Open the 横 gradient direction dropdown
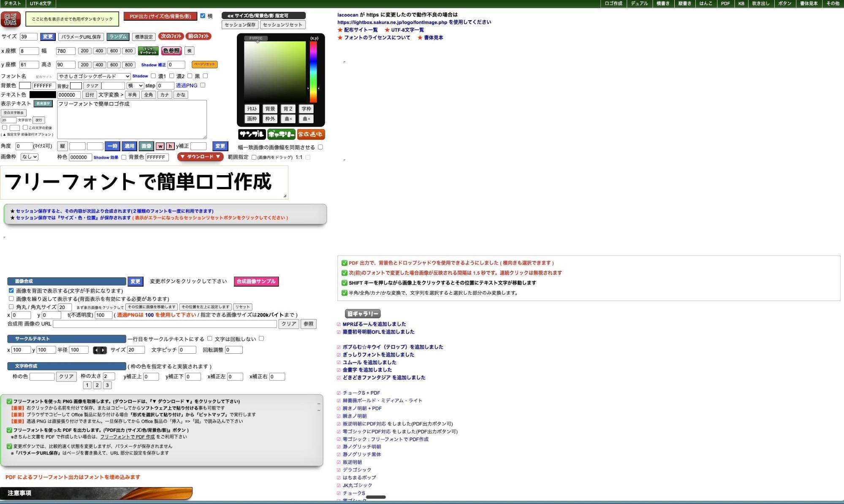The height and width of the screenshot is (504, 844). 135,86
